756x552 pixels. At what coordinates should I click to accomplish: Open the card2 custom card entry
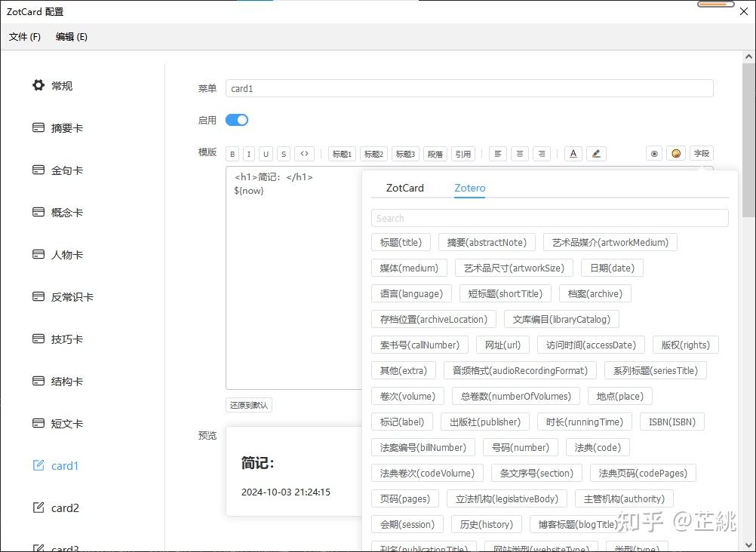pos(55,508)
